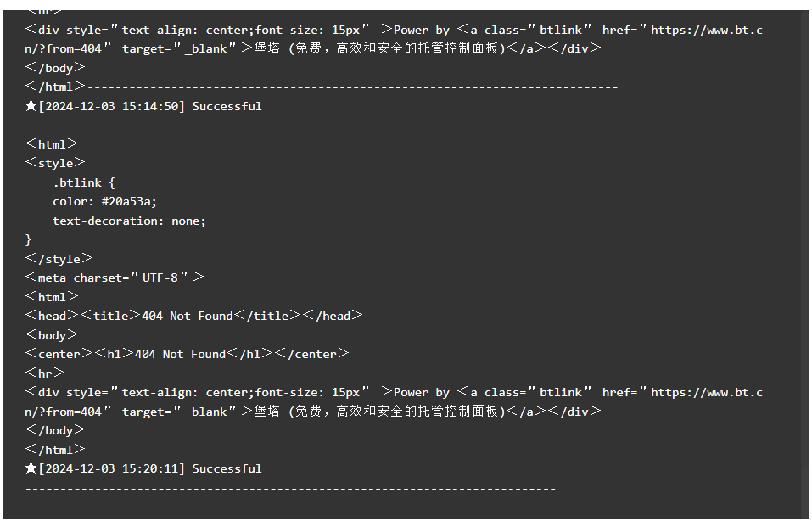812x527 pixels.
Task: Click the timestamp [2024-12-03 15:20:11]
Action: click(111, 469)
